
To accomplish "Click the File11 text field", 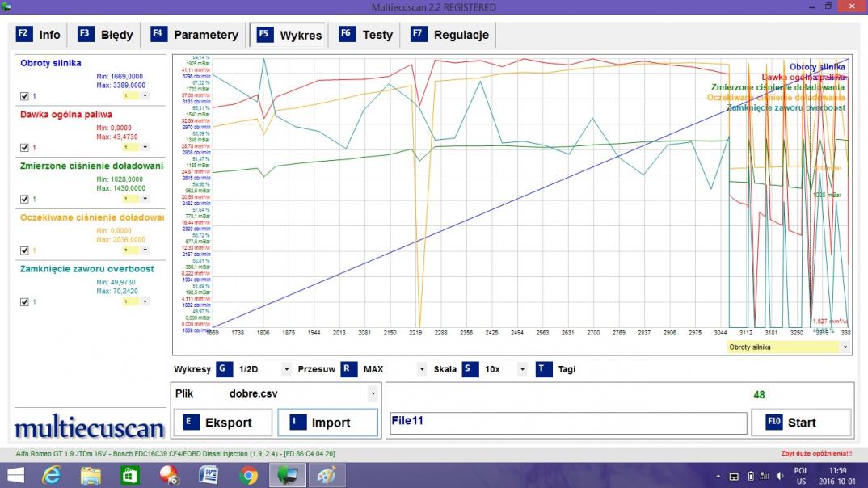I will tap(568, 423).
